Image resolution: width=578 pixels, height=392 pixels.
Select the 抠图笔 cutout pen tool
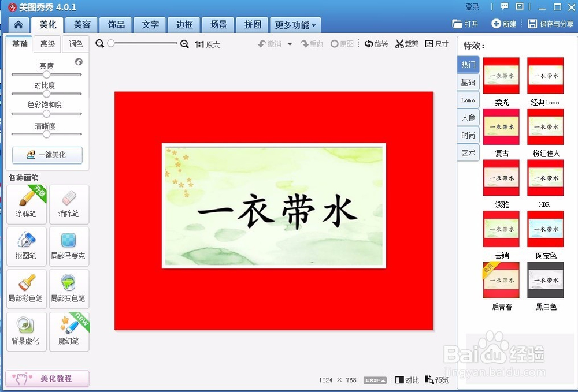[25, 247]
